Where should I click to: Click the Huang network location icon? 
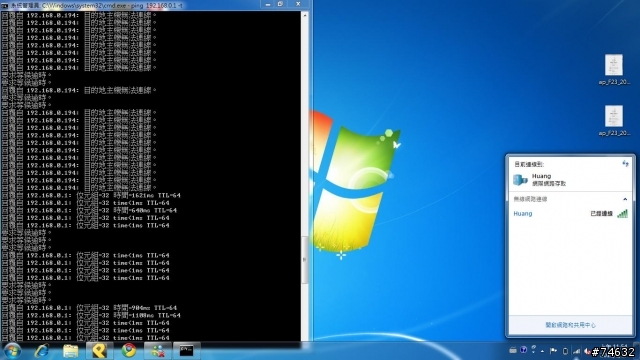[520, 180]
